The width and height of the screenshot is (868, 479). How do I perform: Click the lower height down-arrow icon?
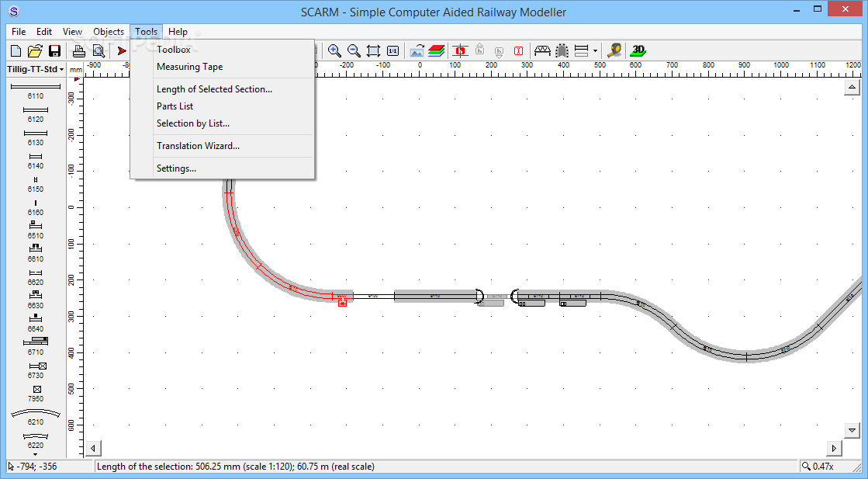tap(499, 52)
